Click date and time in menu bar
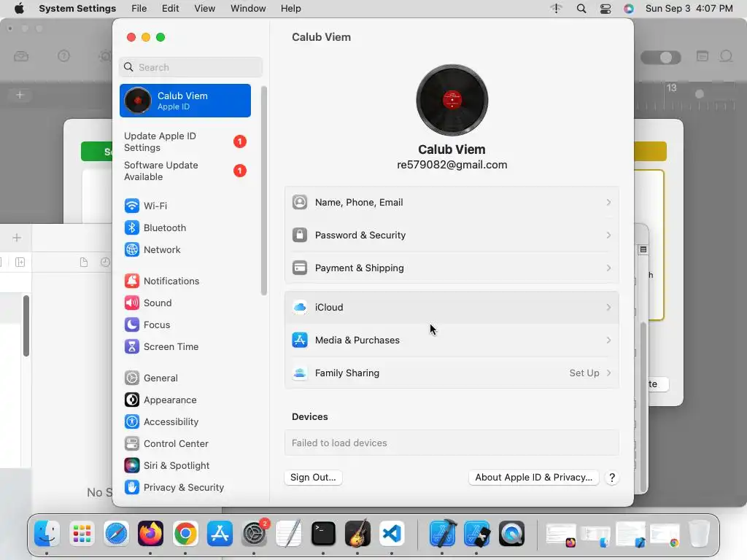Screen dimensions: 747x560 689,9
